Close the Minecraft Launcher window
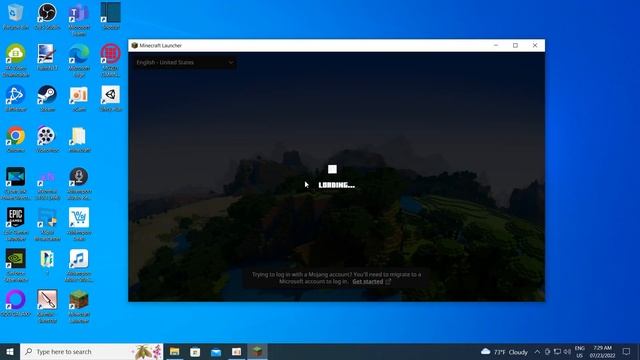 tap(535, 45)
